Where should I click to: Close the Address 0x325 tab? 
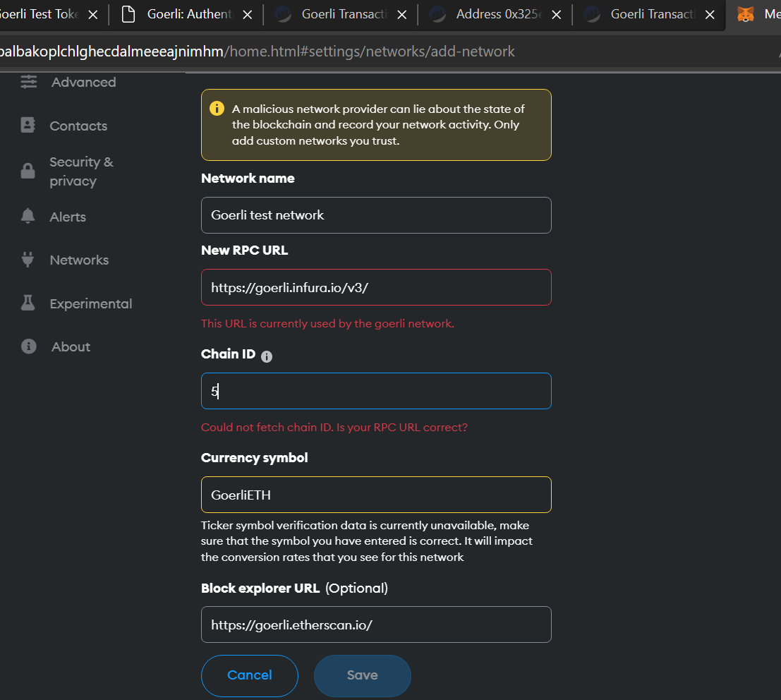click(557, 15)
